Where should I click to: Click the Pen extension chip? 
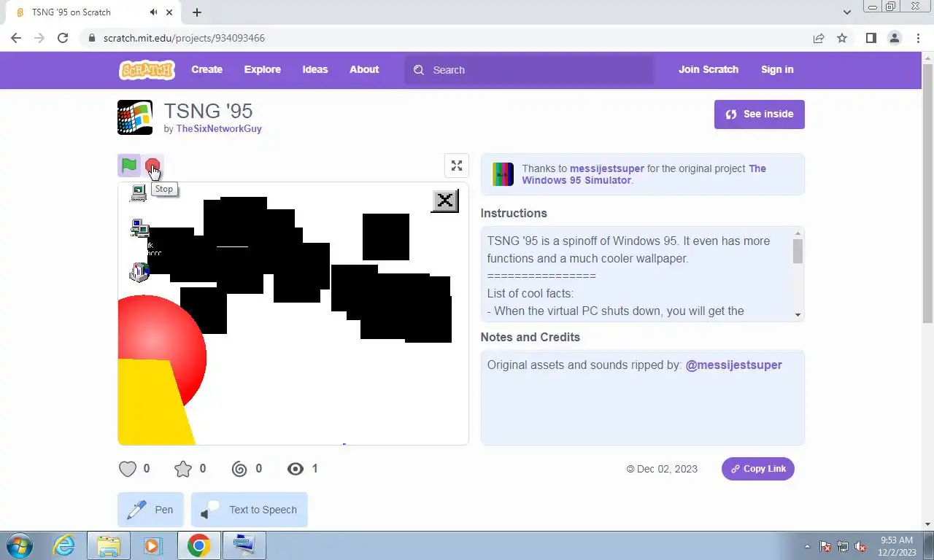coord(151,510)
